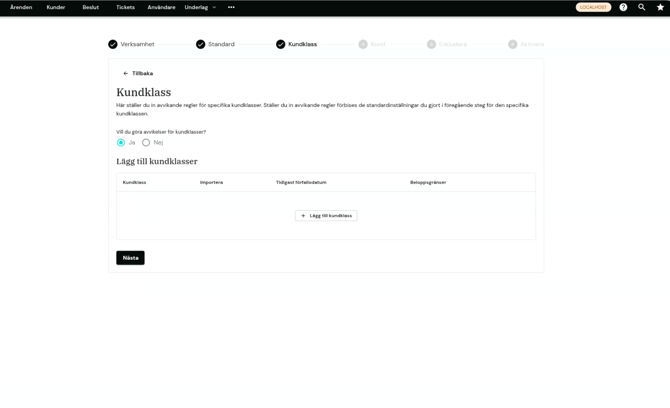Click the LOCALHOST environment badge

593,7
